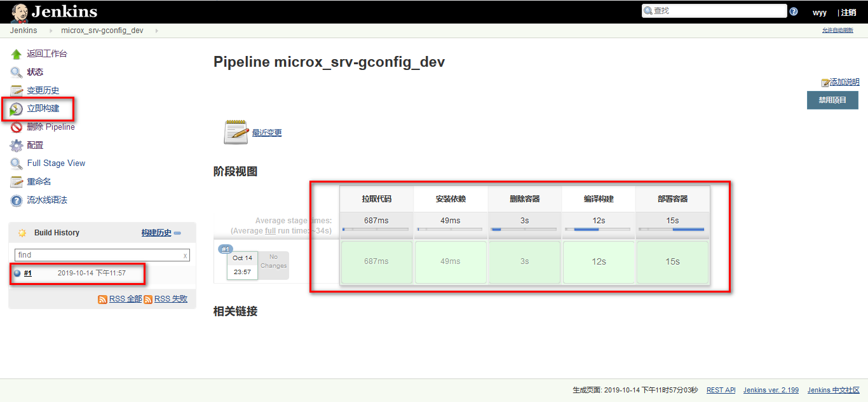This screenshot has height=402, width=868.
Task: Click the 拉取代码 stage column header
Action: (376, 199)
